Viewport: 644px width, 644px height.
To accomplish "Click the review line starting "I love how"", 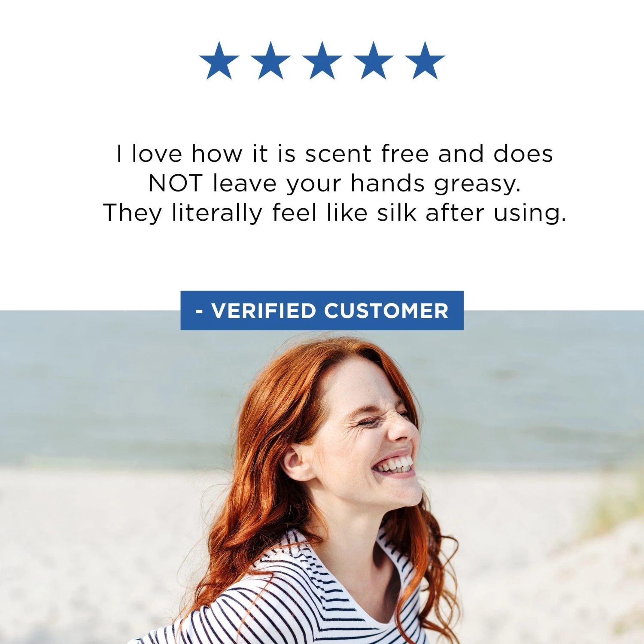I will (x=334, y=154).
